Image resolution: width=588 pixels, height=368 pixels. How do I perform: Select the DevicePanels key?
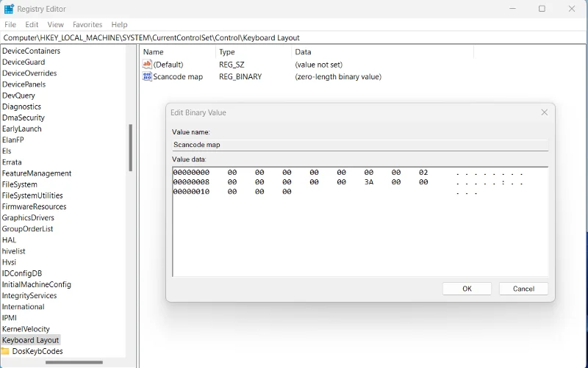pos(24,84)
